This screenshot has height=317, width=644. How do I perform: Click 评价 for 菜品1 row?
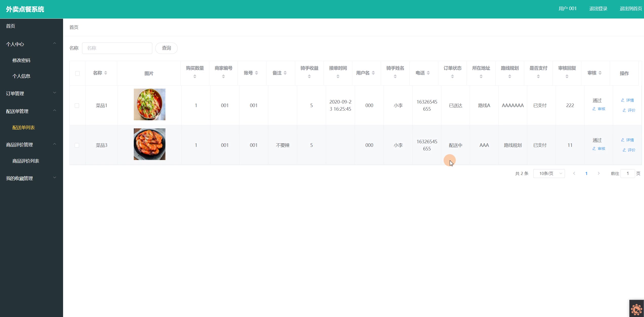pos(629,110)
